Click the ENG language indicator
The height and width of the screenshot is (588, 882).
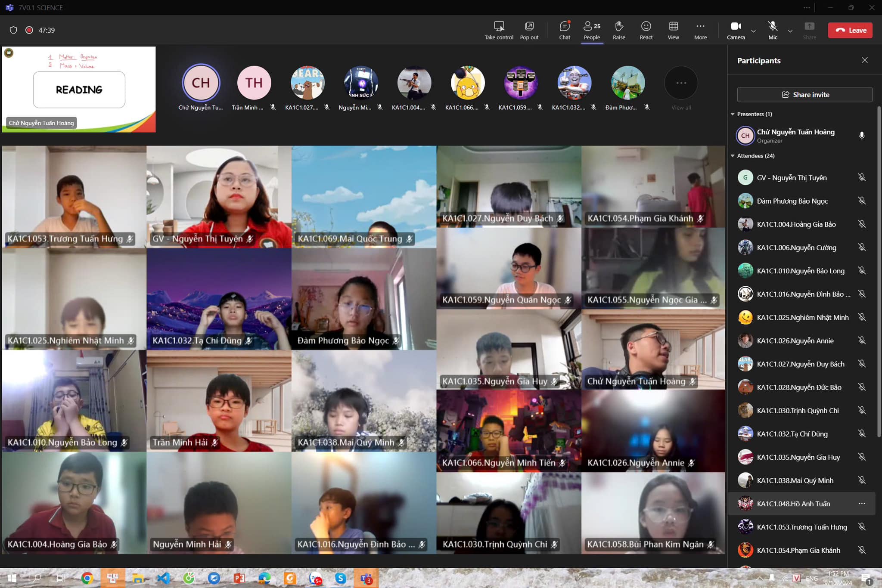(x=812, y=579)
